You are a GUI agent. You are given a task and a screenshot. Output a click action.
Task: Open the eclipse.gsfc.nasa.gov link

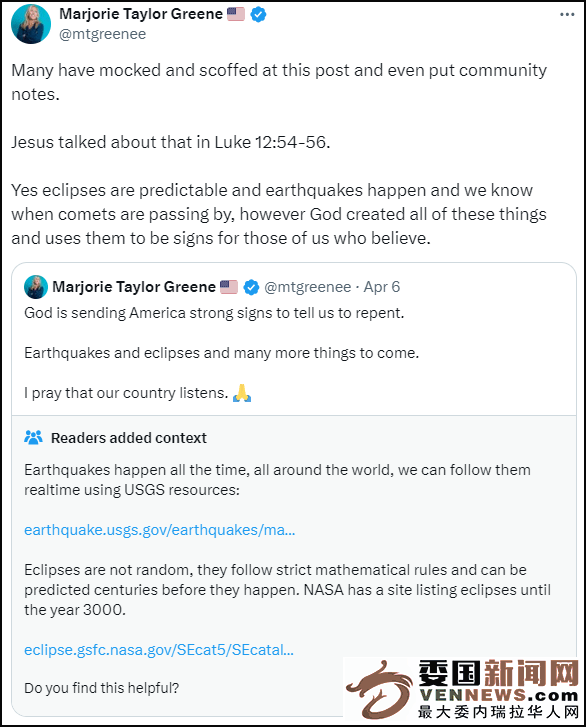(159, 650)
